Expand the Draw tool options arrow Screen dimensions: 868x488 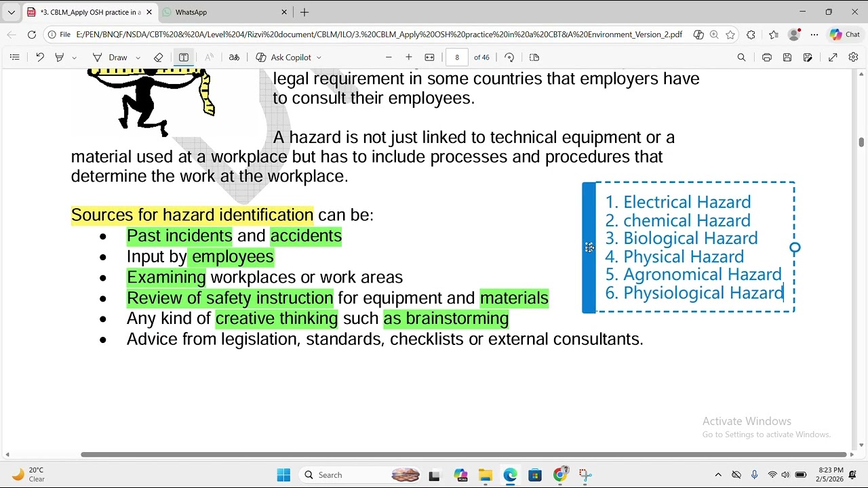pyautogui.click(x=138, y=58)
